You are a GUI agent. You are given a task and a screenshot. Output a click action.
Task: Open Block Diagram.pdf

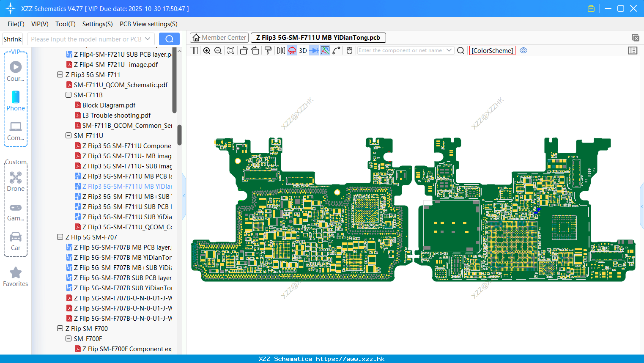[109, 105]
